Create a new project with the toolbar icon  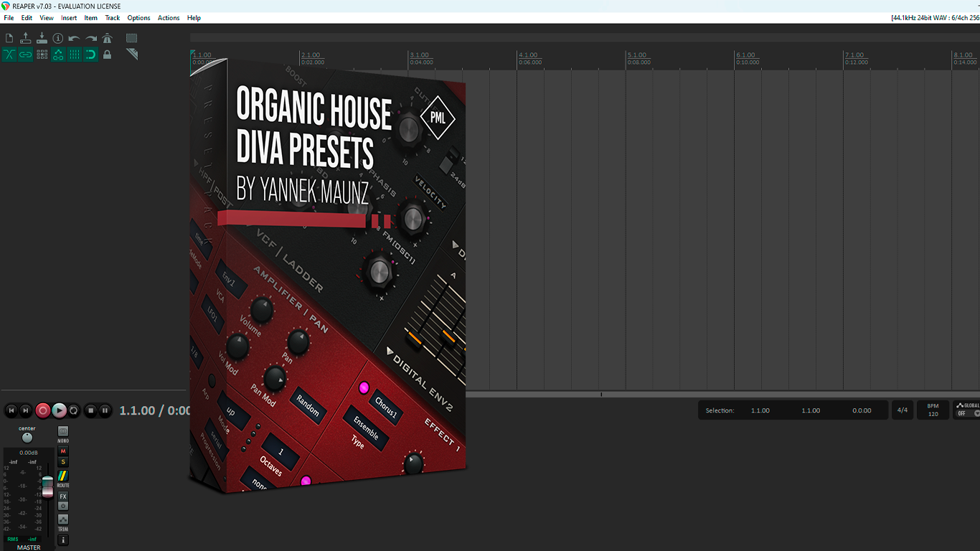[x=9, y=38]
